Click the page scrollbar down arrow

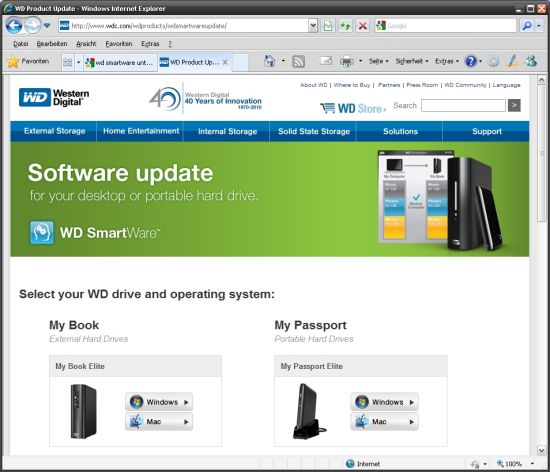(541, 450)
